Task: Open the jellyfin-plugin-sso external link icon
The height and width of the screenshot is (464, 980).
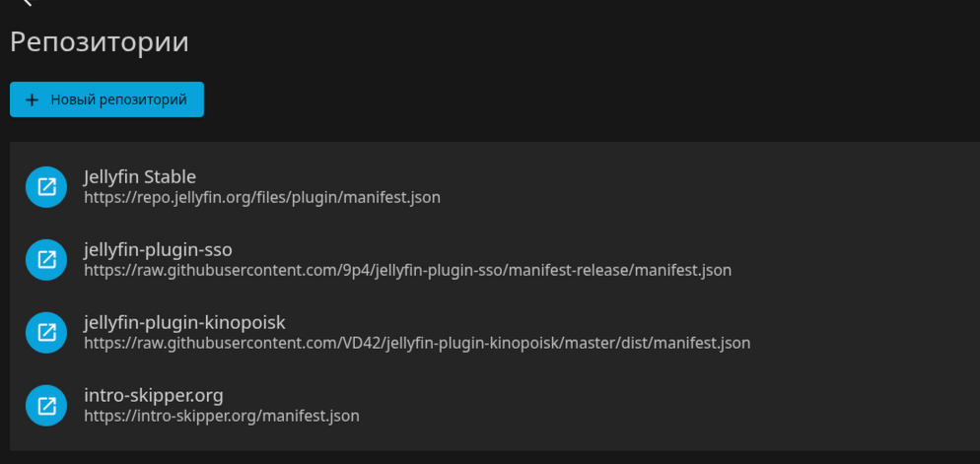Action: pyautogui.click(x=46, y=259)
